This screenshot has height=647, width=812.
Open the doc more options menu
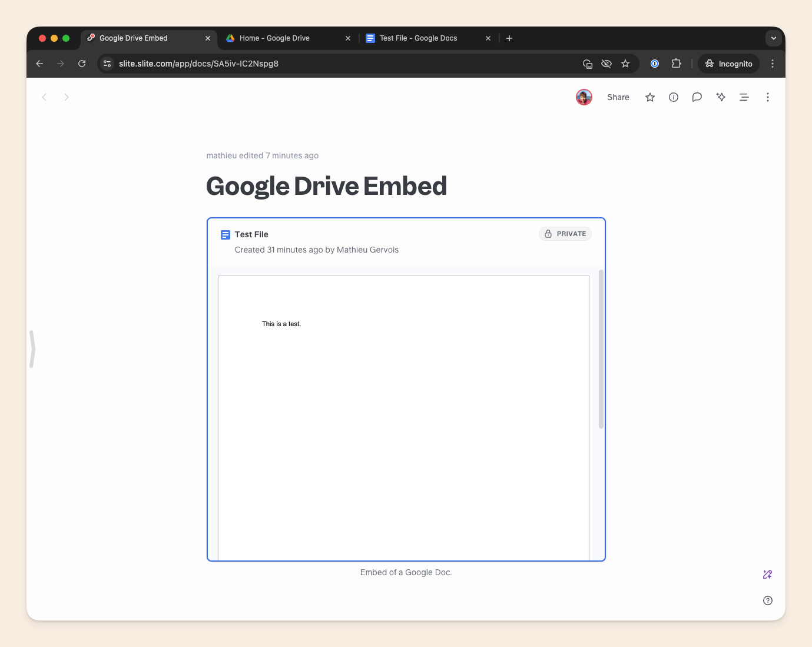pos(768,97)
